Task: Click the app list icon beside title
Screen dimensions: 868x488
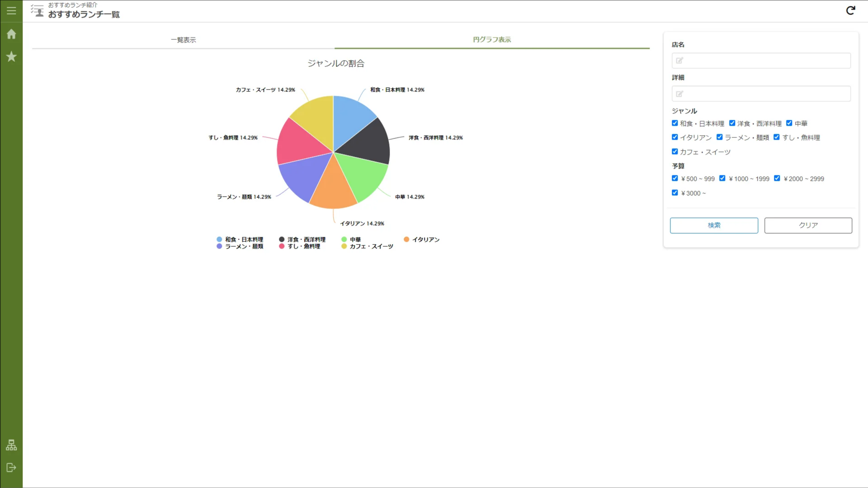Action: 38,10
